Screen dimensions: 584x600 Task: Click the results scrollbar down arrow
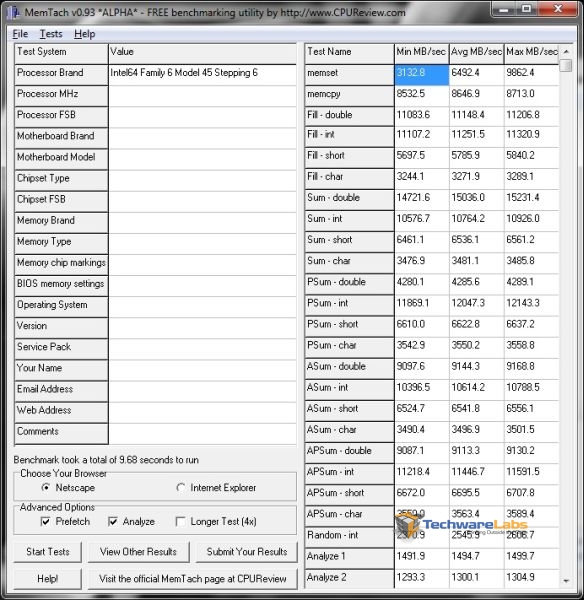(566, 581)
